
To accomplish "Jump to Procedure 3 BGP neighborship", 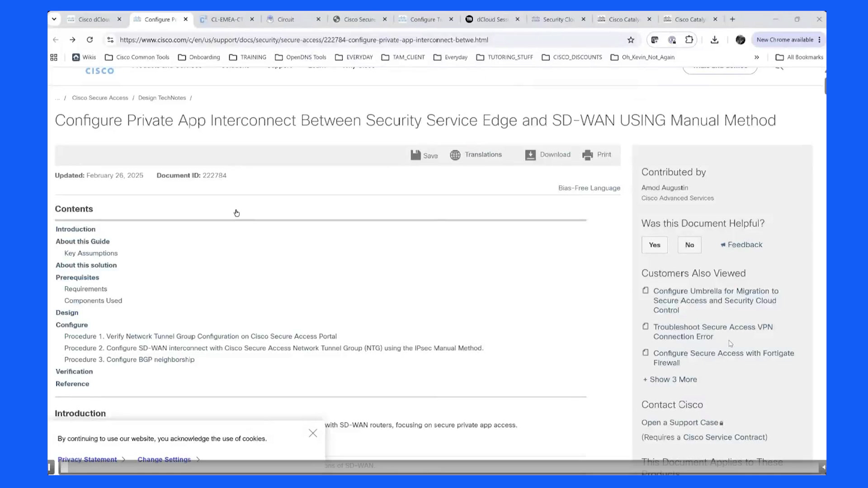I will coord(129,360).
